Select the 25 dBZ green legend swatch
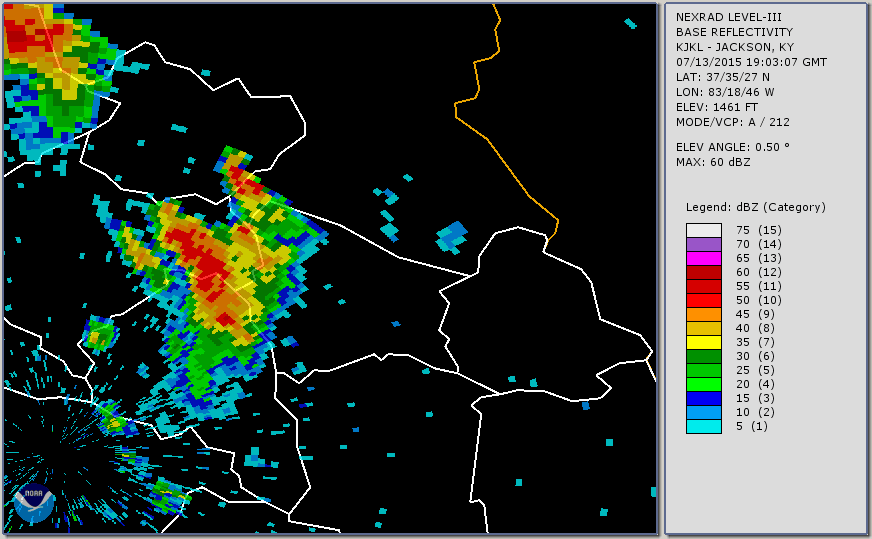 point(703,370)
